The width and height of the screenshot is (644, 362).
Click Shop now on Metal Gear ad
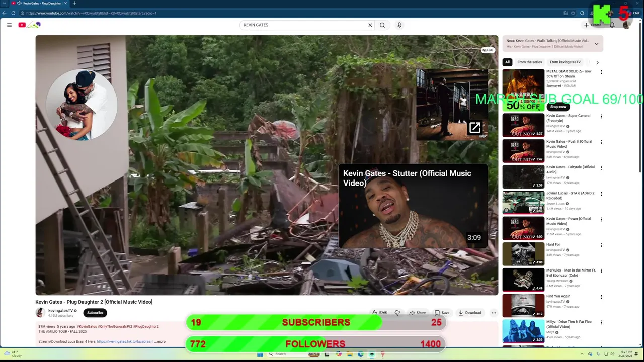[558, 107]
